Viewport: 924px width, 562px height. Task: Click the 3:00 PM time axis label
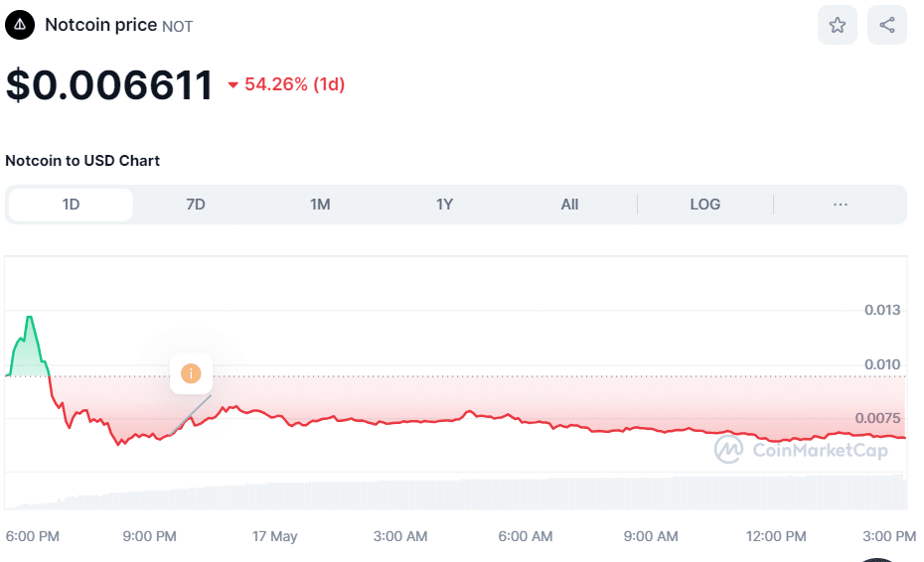[x=889, y=536]
